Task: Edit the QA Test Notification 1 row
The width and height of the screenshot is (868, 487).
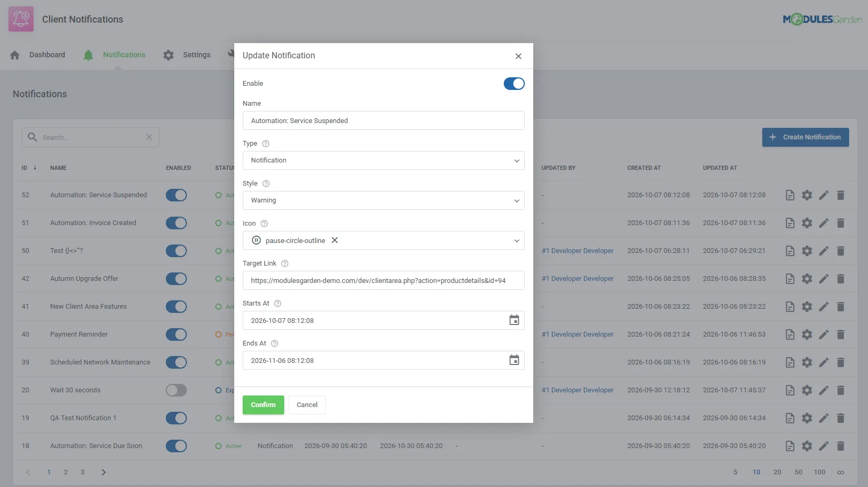Action: (x=824, y=418)
